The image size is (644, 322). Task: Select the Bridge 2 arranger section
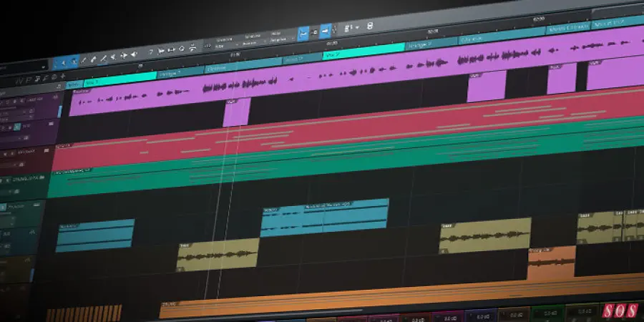pyautogui.click(x=431, y=42)
